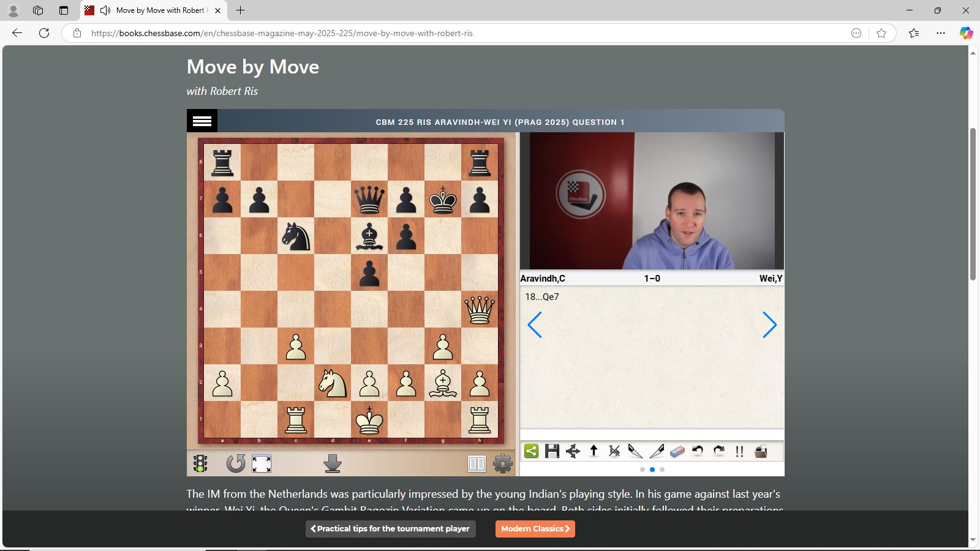
Task: Click the Robert Ris video thumbnail
Action: point(652,201)
